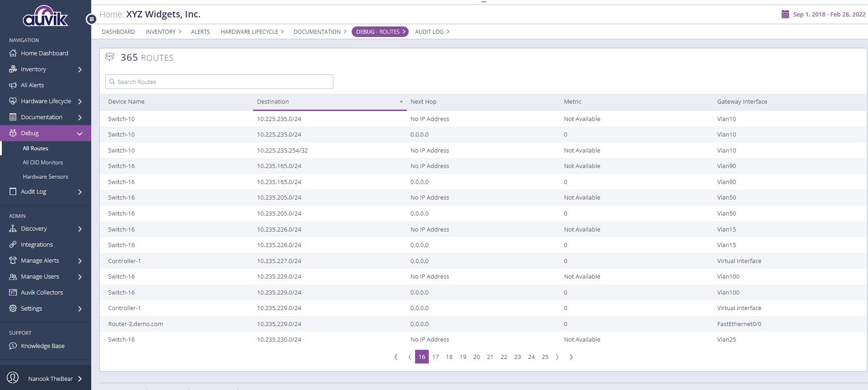
Task: Click destination 10.225.235.254/32
Action: coord(282,151)
